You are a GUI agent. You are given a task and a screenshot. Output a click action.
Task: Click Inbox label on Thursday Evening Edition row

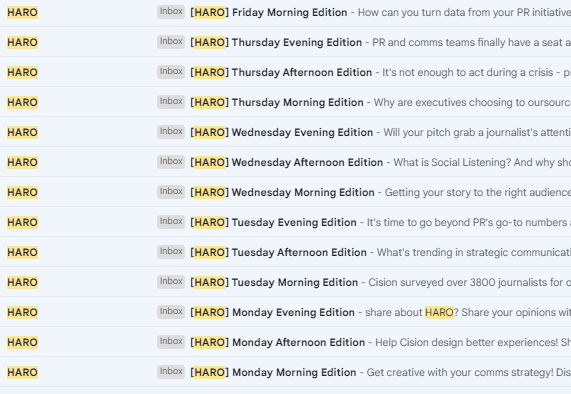(171, 42)
